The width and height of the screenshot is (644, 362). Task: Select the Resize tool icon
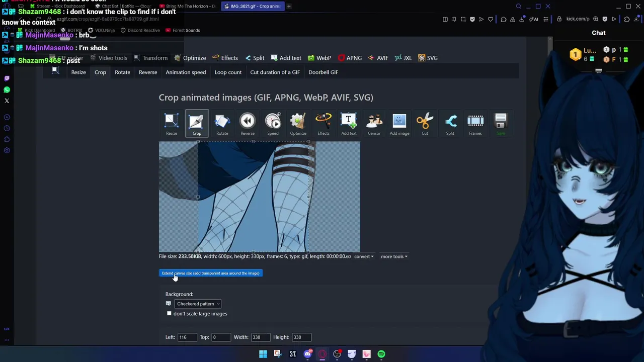171,124
